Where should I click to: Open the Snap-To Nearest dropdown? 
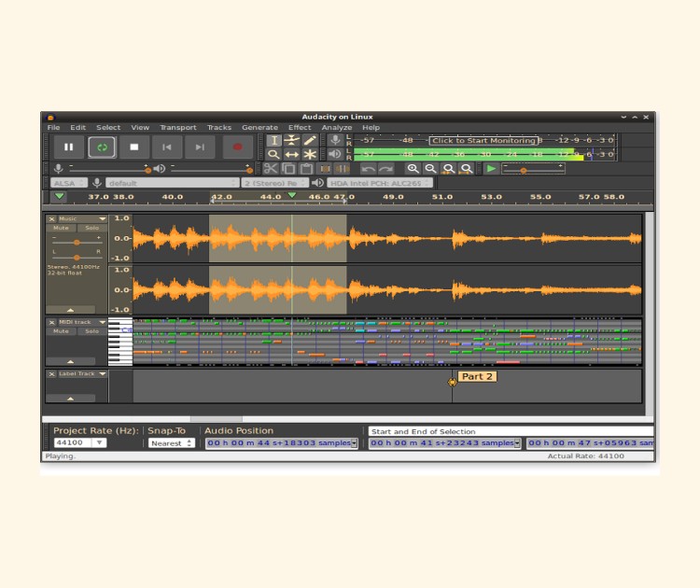[172, 443]
